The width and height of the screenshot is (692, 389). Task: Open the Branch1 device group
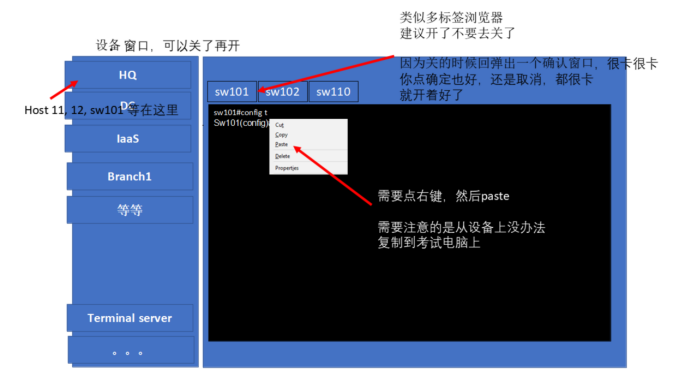130,176
